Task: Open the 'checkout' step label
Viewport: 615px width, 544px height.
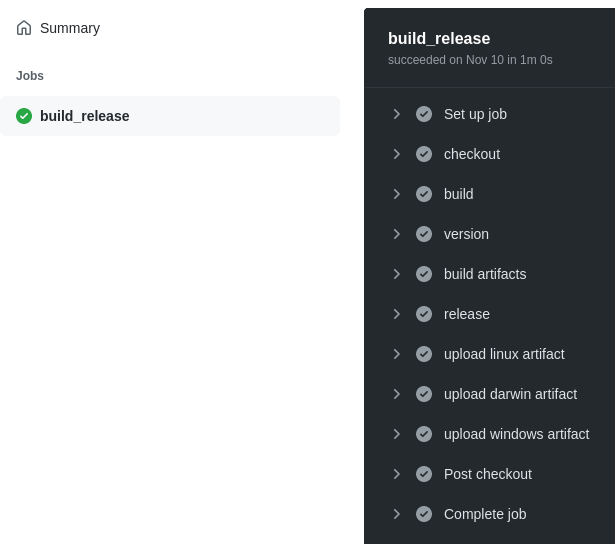Action: click(x=472, y=154)
